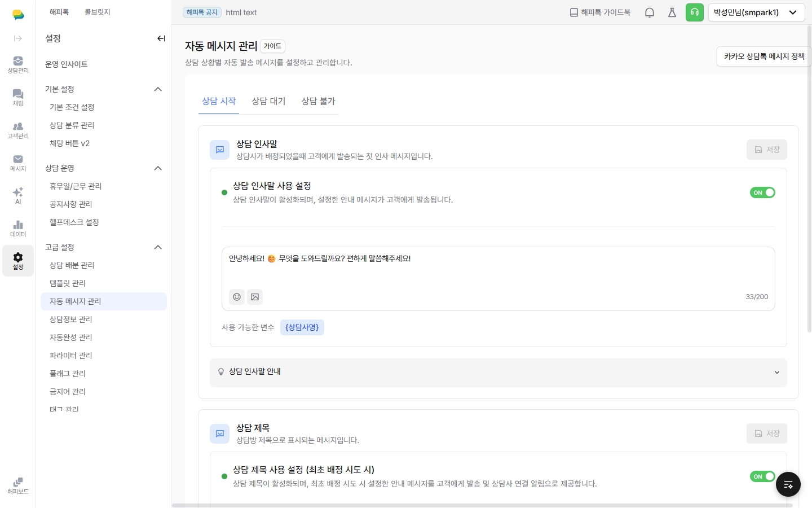Go to 공지사항 관리
Viewport: 812px width, 508px height.
(x=71, y=204)
